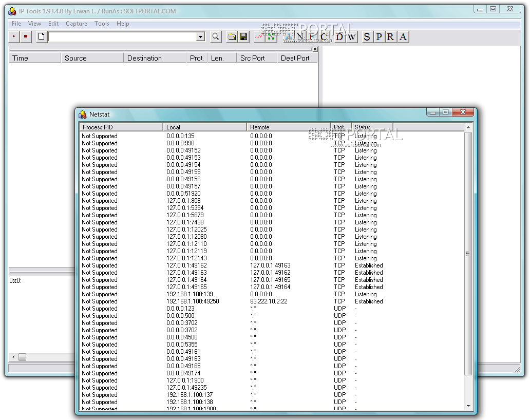Click the P toolbar button
Viewport: 530px width, 420px height.
pos(379,36)
